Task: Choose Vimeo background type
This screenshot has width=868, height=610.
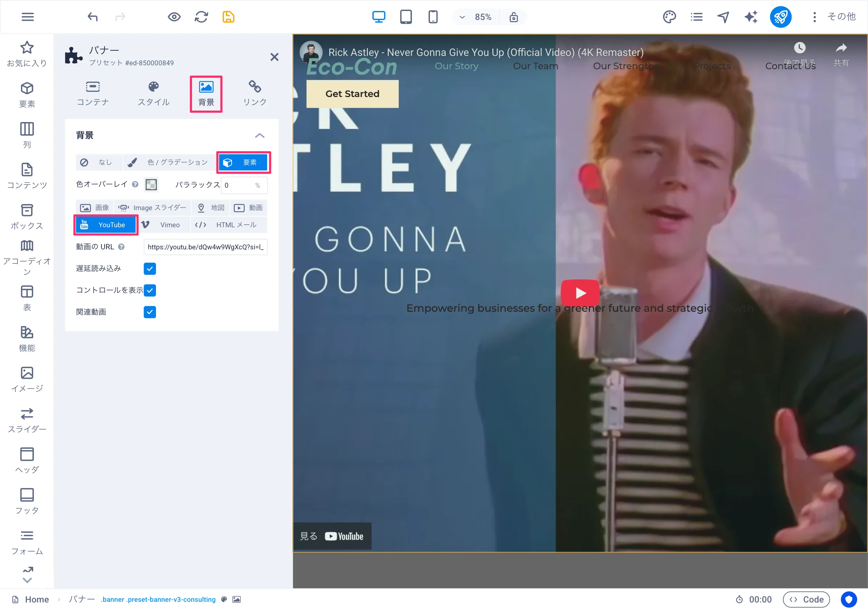Action: (x=163, y=225)
